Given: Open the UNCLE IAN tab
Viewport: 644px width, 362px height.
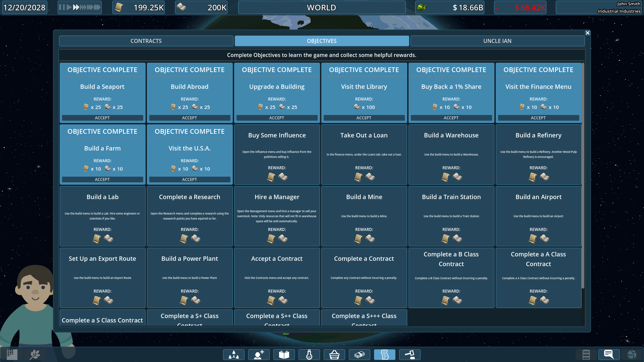Looking at the screenshot, I should (x=497, y=41).
